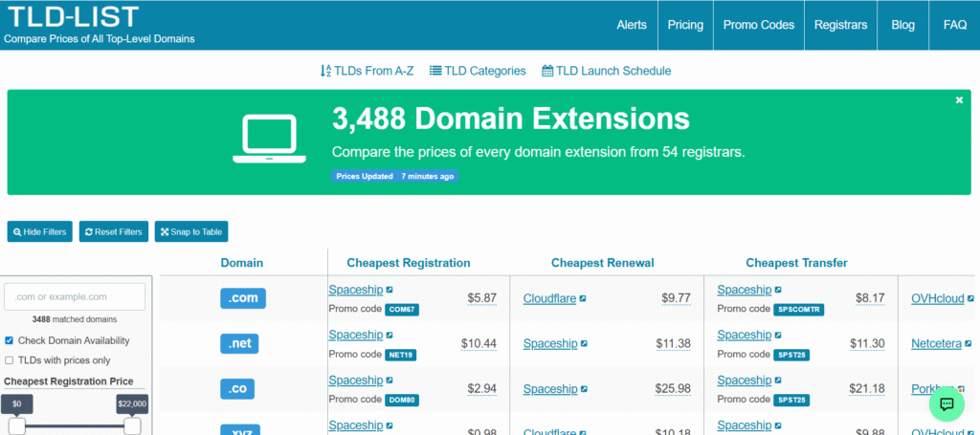Click external link icon beside Spaceship in .net registration

tap(390, 336)
